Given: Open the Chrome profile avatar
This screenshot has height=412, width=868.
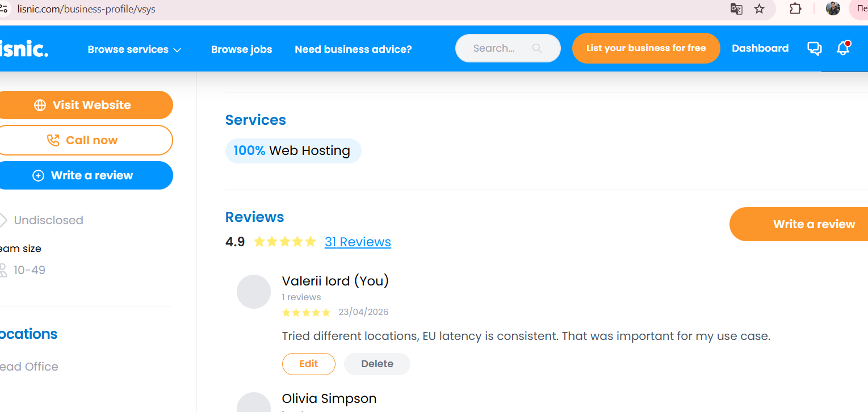Looking at the screenshot, I should (x=833, y=9).
